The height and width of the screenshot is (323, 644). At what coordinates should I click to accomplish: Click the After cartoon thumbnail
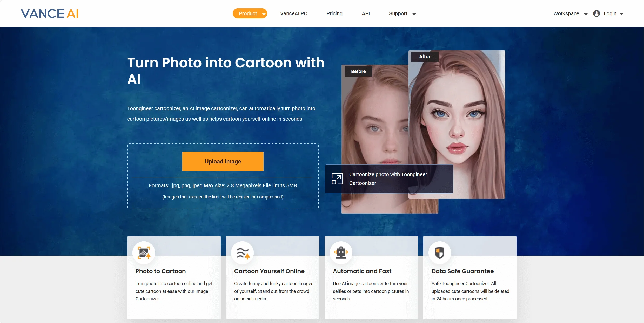point(457,125)
